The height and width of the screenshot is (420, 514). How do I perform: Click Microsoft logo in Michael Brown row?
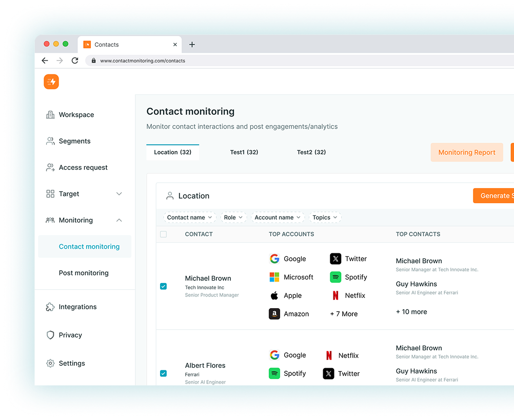tap(274, 277)
